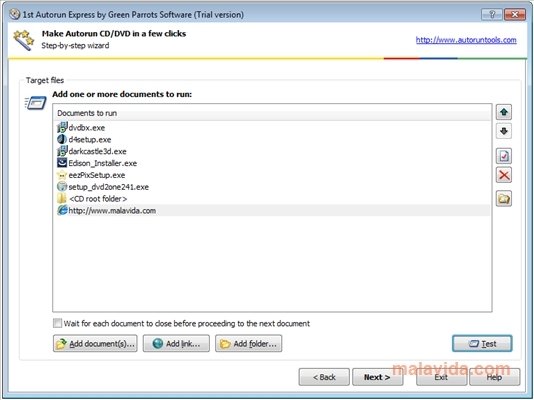The height and width of the screenshot is (400, 534).
Task: Enable wait for each document to close
Action: pyautogui.click(x=57, y=323)
